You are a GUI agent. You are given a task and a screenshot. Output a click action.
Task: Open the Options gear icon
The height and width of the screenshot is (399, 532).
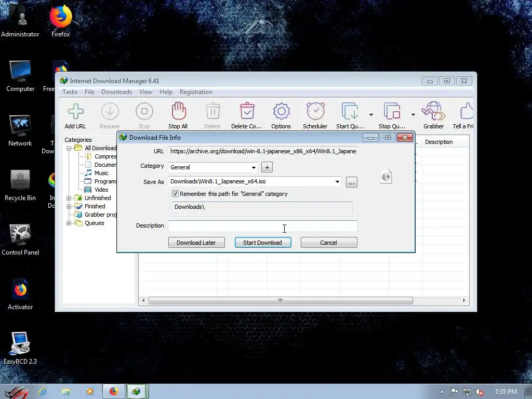pyautogui.click(x=281, y=111)
